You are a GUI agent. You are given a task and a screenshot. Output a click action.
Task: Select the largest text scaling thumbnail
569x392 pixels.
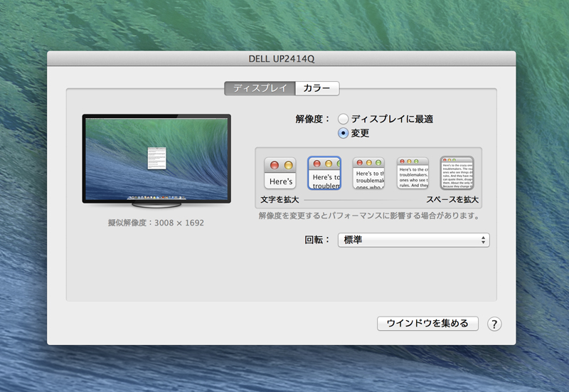point(280,173)
